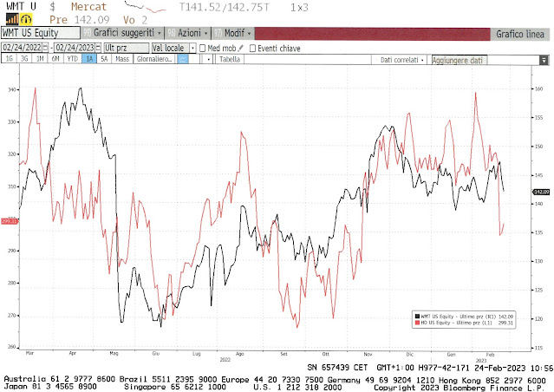Click the Pre 142.09 text
The image size is (554, 392).
pyautogui.click(x=80, y=20)
